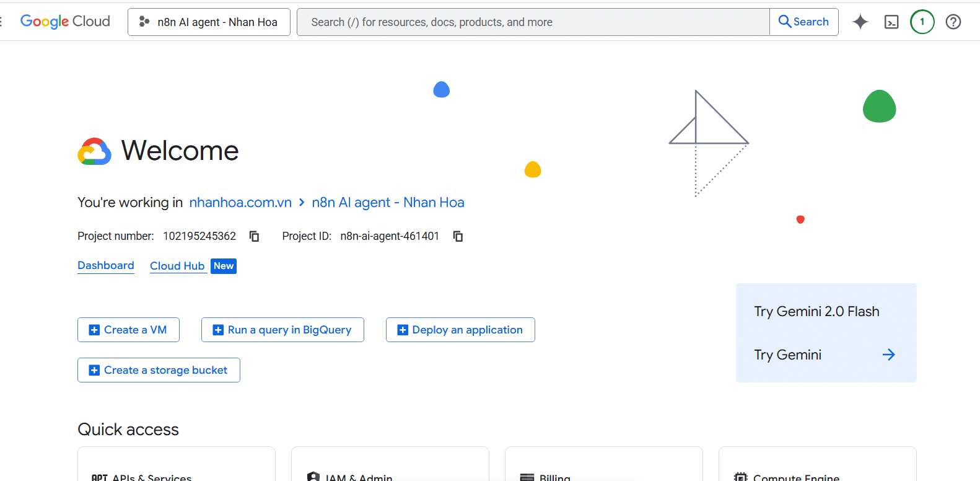Click the breadcrumb chevron after nhanhoa.com.vn

coord(302,203)
